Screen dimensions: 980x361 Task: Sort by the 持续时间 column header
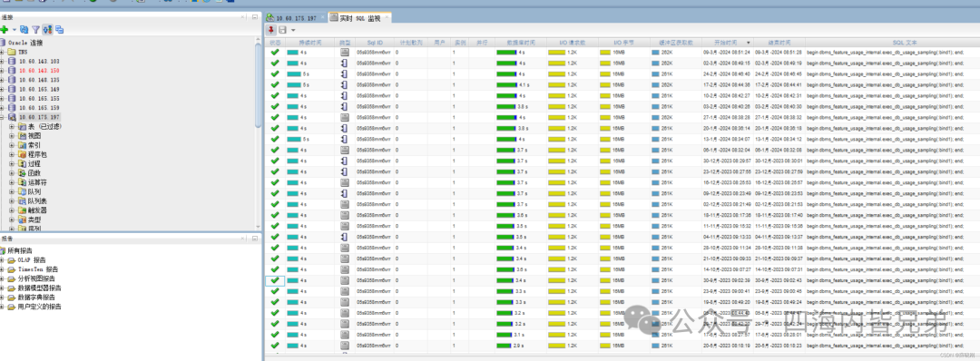(310, 43)
